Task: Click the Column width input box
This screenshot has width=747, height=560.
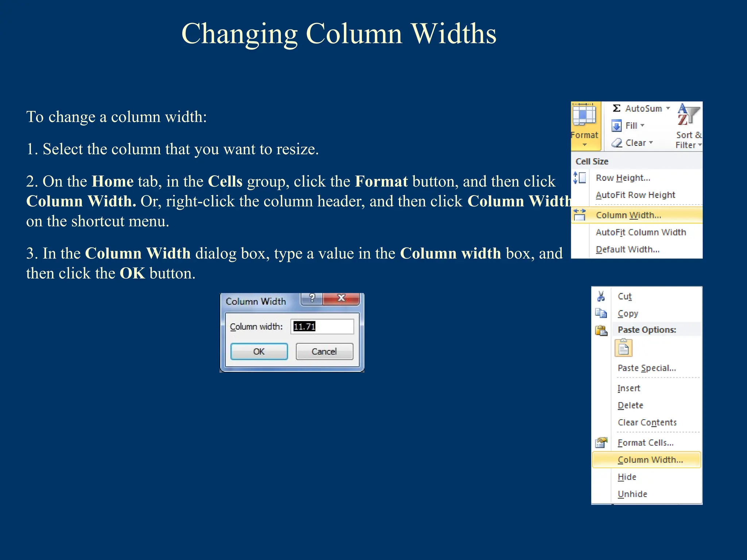Action: click(322, 326)
